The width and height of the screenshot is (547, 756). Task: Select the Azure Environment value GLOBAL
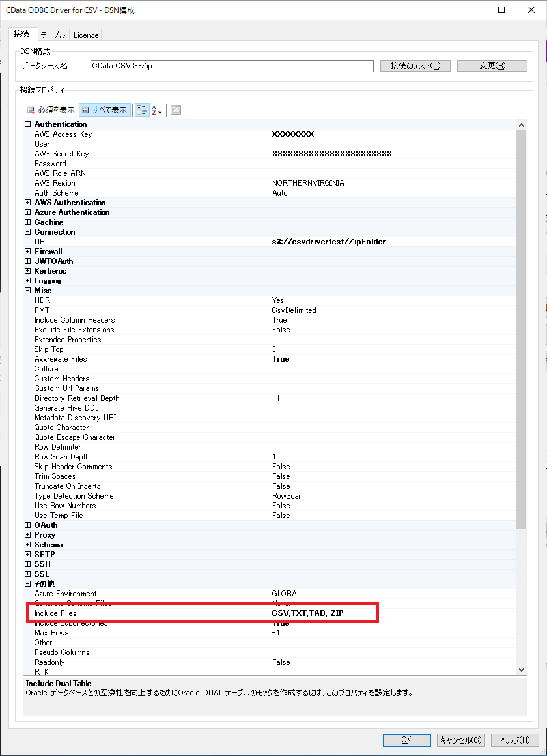coord(286,594)
